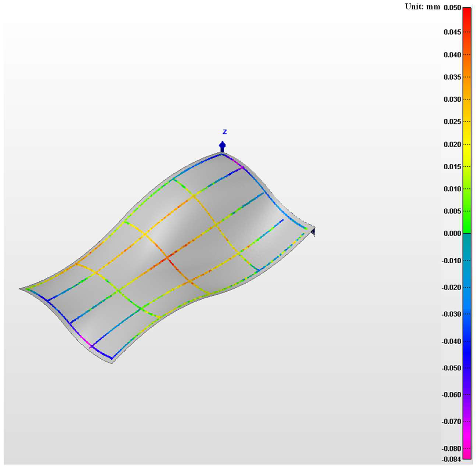Viewport: 476px width, 469px height.
Task: Click the -0.070 tick label on legend
Action: tap(451, 421)
